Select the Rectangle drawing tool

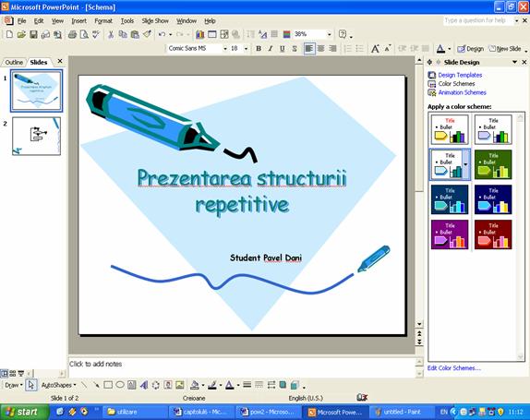108,385
